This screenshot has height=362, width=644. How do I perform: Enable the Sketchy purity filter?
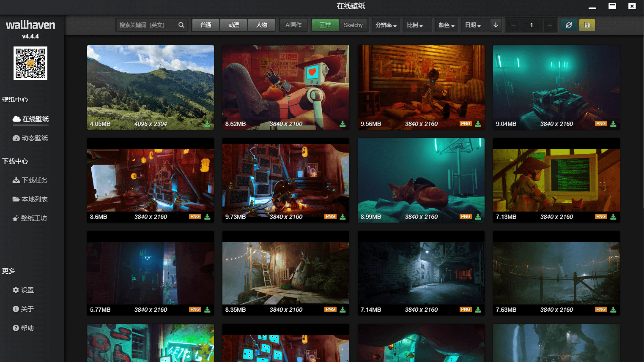pyautogui.click(x=353, y=25)
